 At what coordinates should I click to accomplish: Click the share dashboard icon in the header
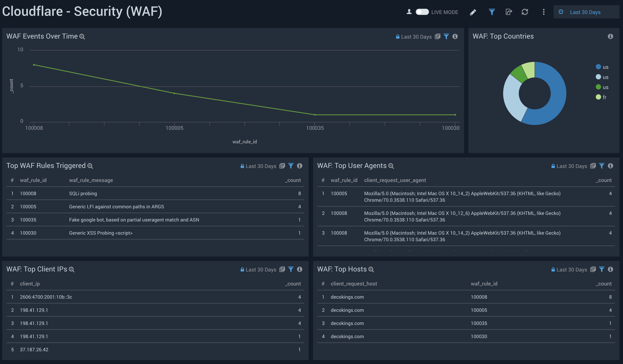509,12
